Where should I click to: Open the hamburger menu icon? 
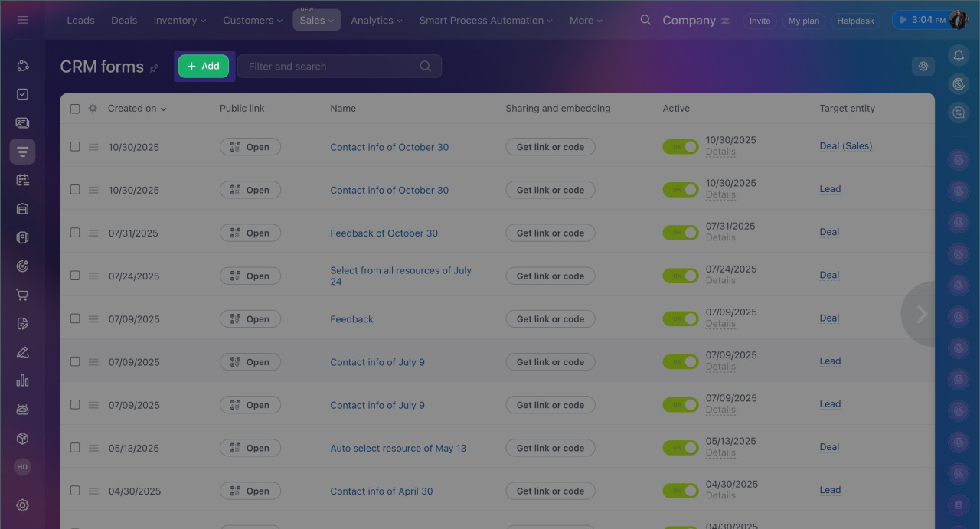pyautogui.click(x=22, y=20)
